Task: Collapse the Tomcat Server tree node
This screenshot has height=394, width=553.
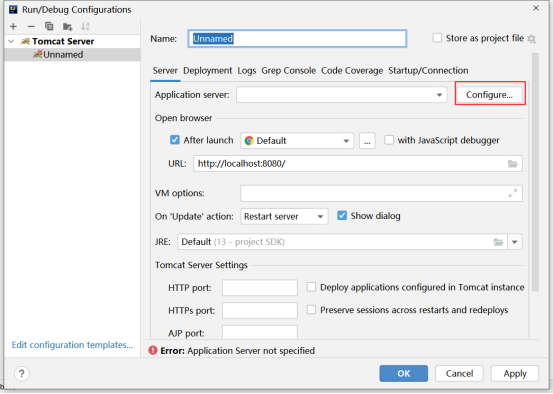Action: tap(11, 42)
